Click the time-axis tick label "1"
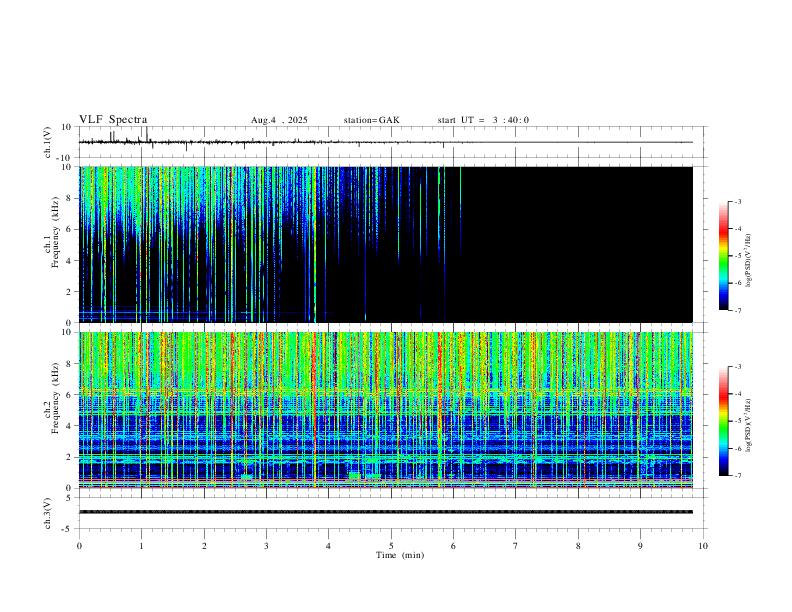 click(x=141, y=546)
